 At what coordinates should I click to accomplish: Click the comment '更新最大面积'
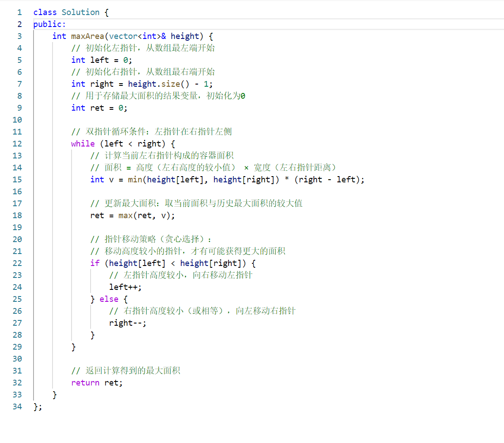[x=196, y=204]
